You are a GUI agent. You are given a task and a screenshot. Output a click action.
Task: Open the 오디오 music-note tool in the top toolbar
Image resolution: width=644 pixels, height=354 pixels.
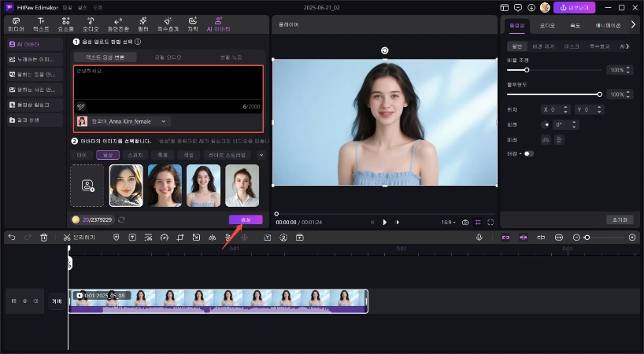tap(91, 24)
